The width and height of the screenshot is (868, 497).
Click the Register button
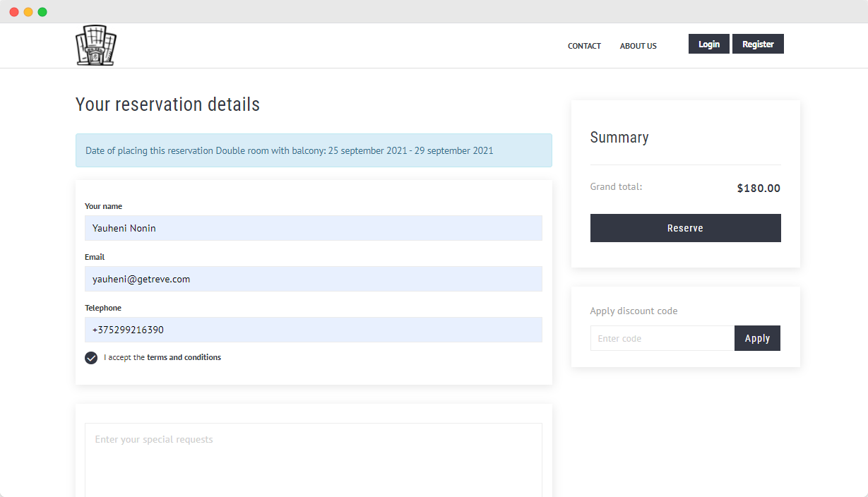758,44
